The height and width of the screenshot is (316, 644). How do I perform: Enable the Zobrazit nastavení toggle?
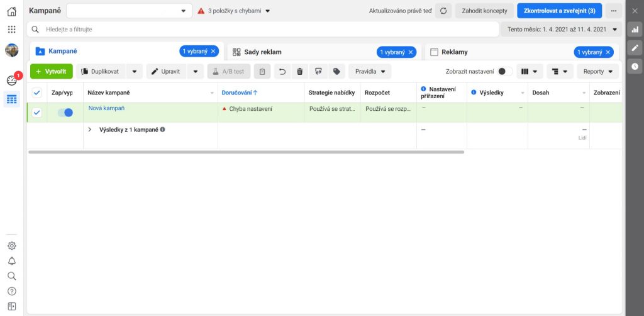pyautogui.click(x=504, y=72)
